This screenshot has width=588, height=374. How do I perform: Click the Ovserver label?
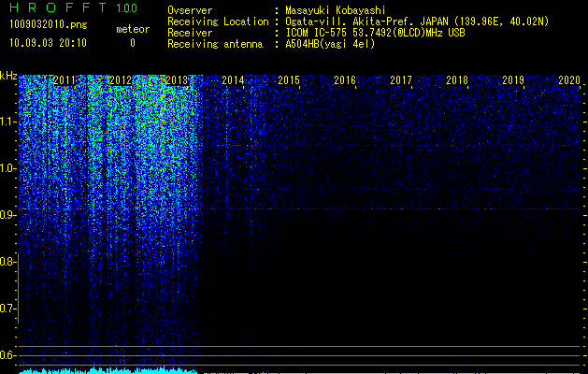[x=190, y=10]
